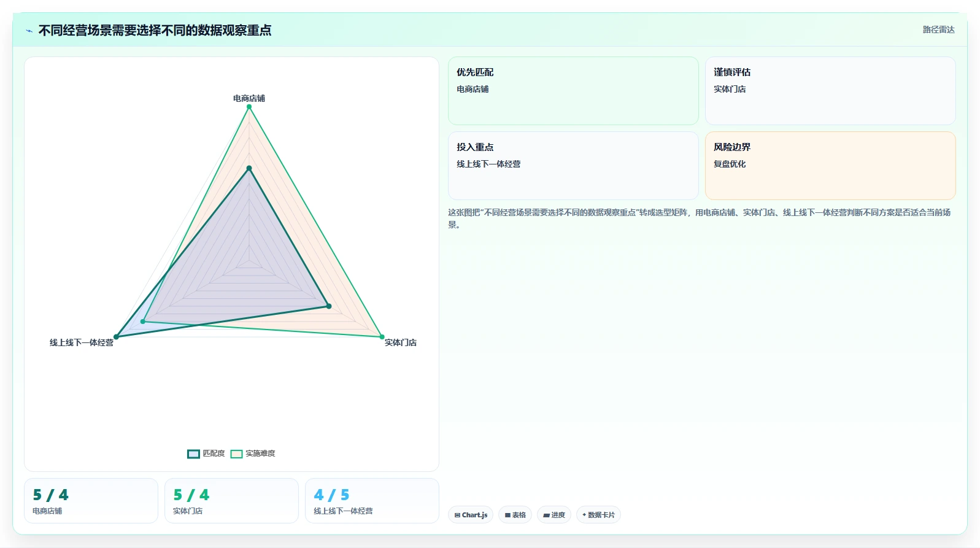Click the 路径雷达 label in the header
This screenshot has width=980, height=548.
point(938,29)
